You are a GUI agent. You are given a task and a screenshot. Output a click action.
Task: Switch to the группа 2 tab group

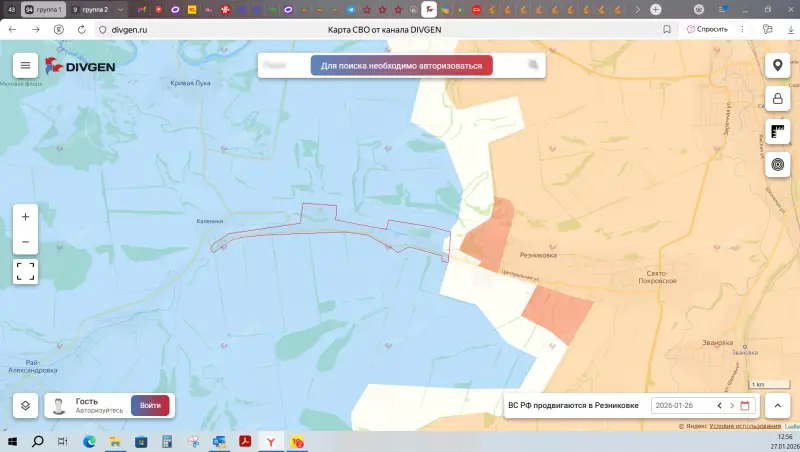point(93,9)
